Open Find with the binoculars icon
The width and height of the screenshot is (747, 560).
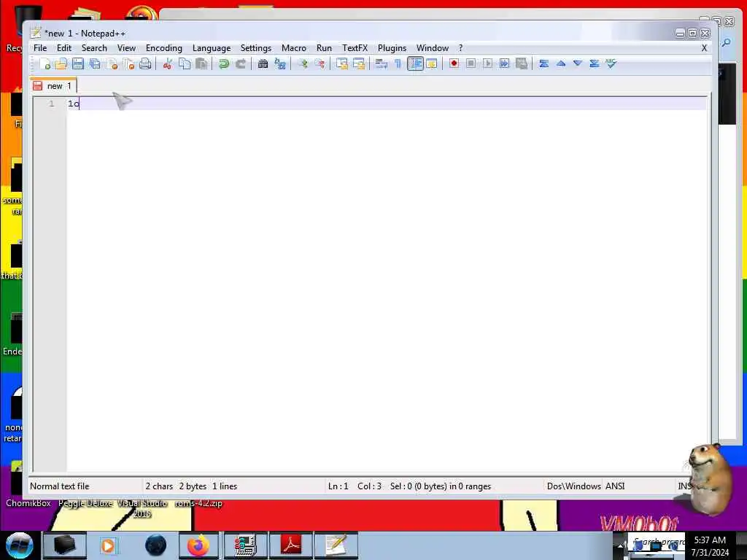click(x=263, y=63)
